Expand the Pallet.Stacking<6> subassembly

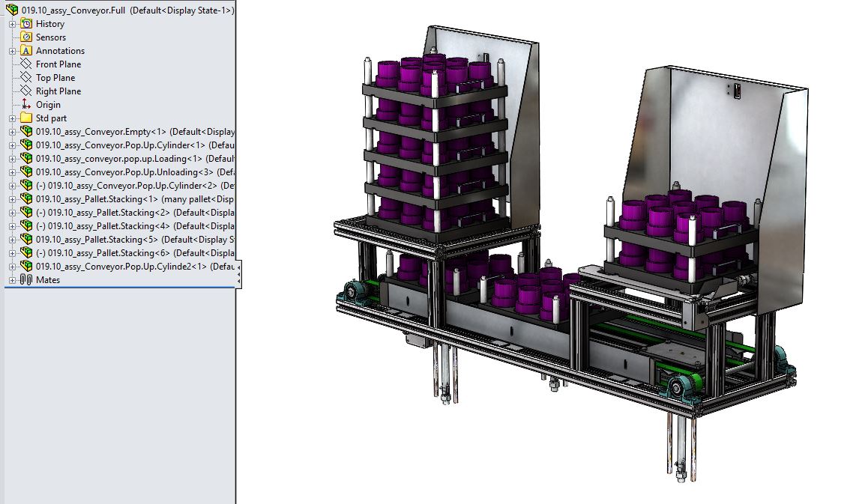13,253
